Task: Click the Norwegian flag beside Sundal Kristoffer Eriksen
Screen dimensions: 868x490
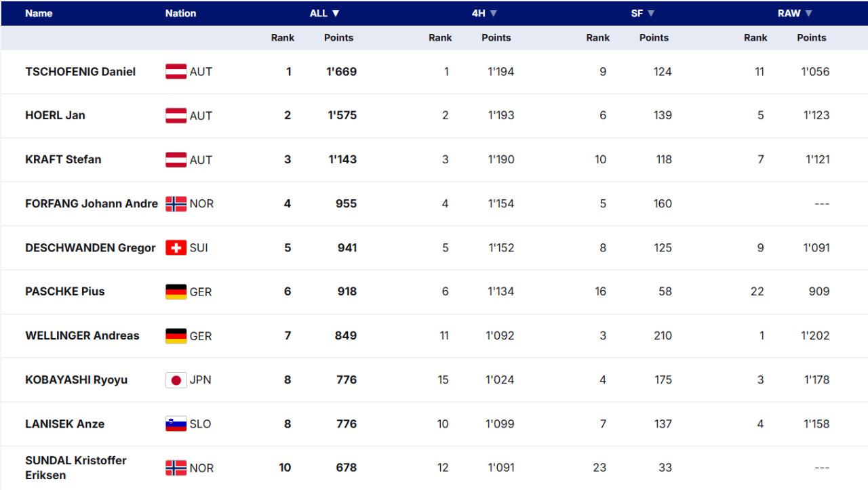Action: [x=176, y=468]
